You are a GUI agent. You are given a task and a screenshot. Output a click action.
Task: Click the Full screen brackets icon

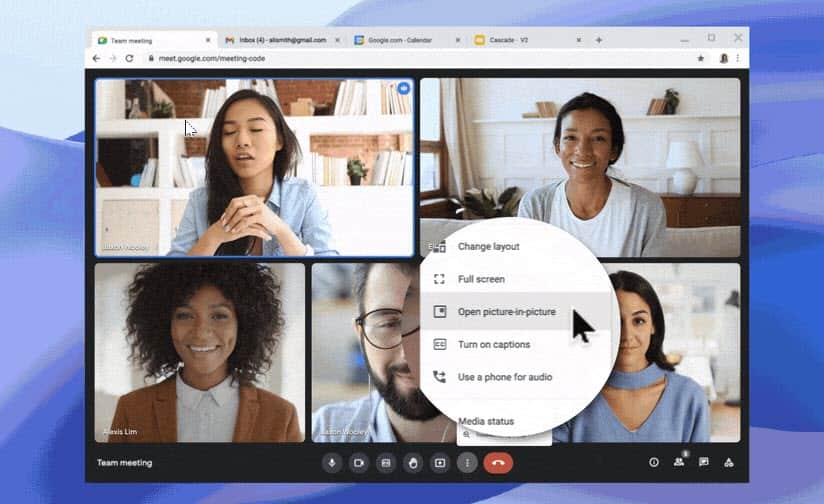[x=439, y=279]
